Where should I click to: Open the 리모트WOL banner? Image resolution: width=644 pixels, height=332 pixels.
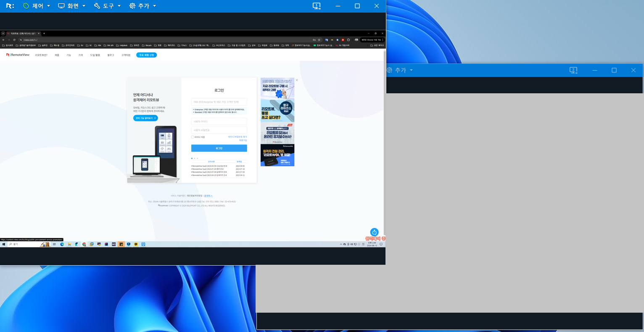(x=277, y=155)
